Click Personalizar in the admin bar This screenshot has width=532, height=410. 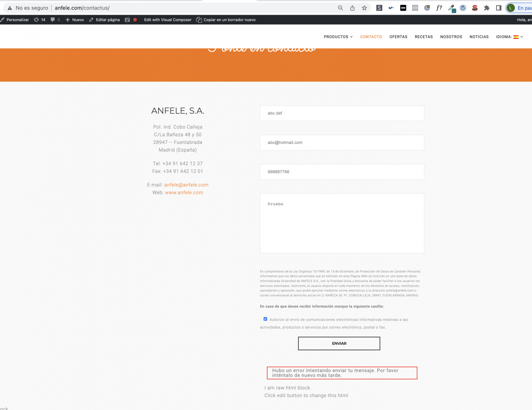pyautogui.click(x=15, y=20)
